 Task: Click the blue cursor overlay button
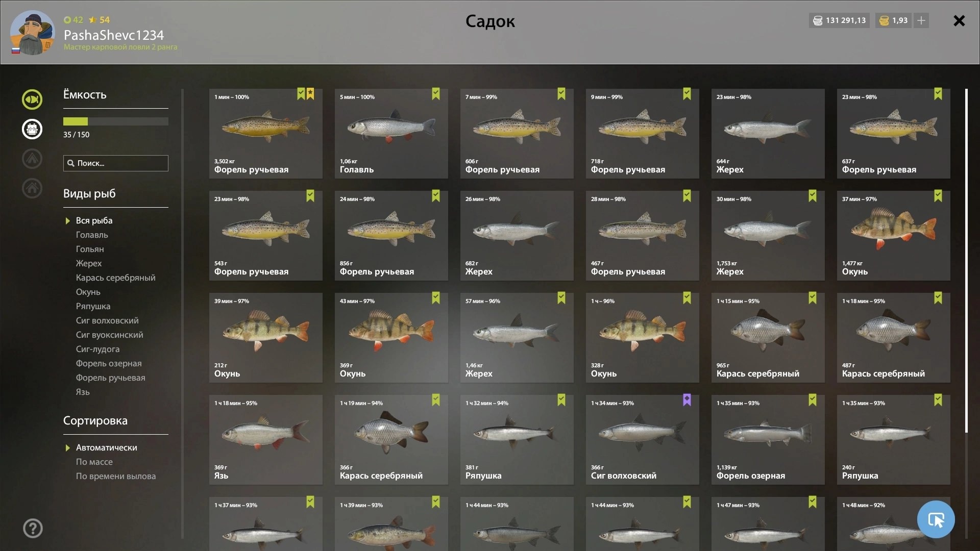point(936,519)
